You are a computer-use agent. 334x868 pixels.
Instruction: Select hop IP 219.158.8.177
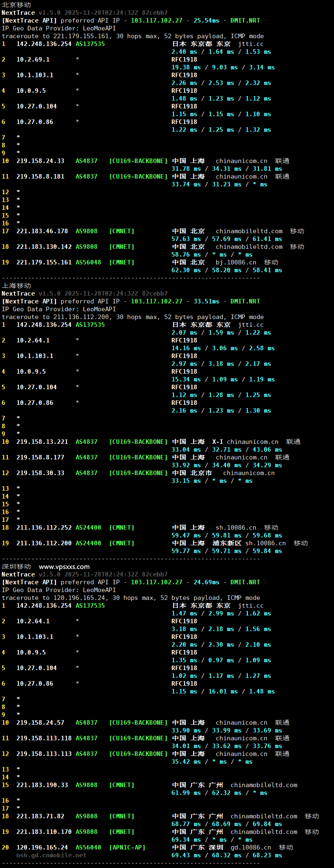pos(40,457)
